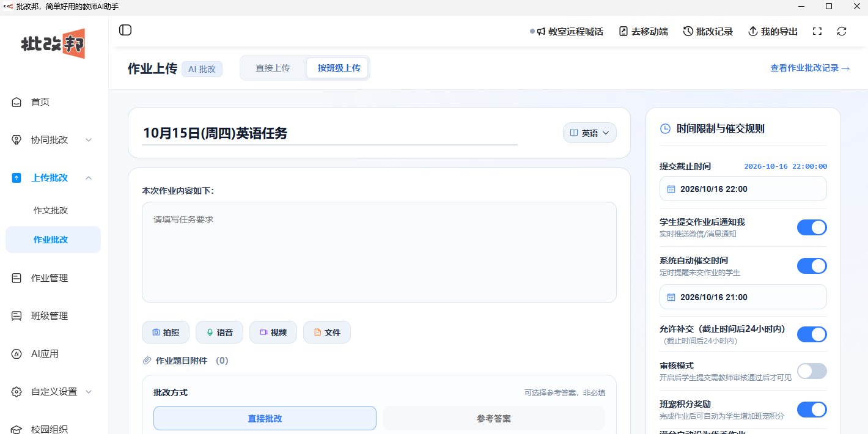The image size is (868, 434).
Task: Disable the 学生提交作业后通知我 switch
Action: 812,227
